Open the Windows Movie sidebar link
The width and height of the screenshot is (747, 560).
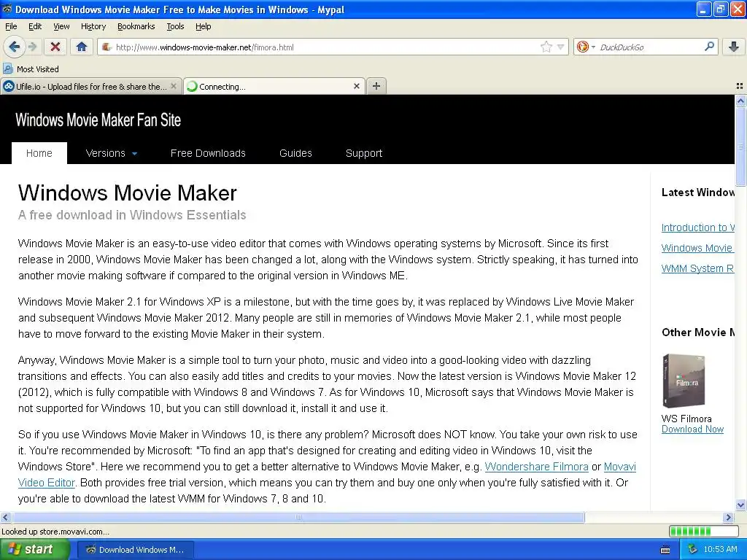tap(697, 248)
